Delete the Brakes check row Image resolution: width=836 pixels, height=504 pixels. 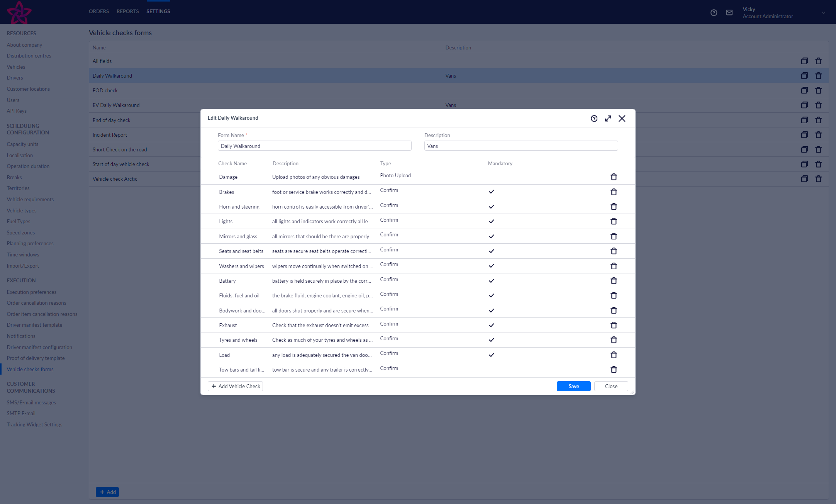click(614, 192)
